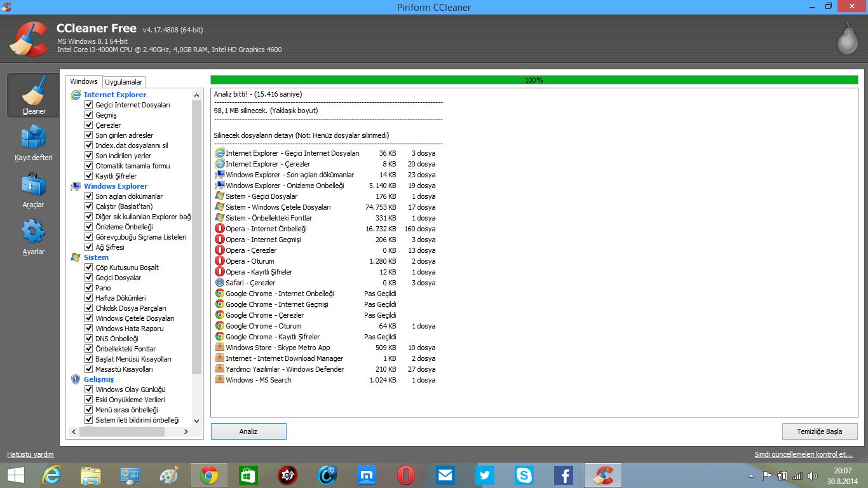Select the "Sistem - Önbellekteki Fontlar" result row
The image size is (868, 488).
pos(325,218)
